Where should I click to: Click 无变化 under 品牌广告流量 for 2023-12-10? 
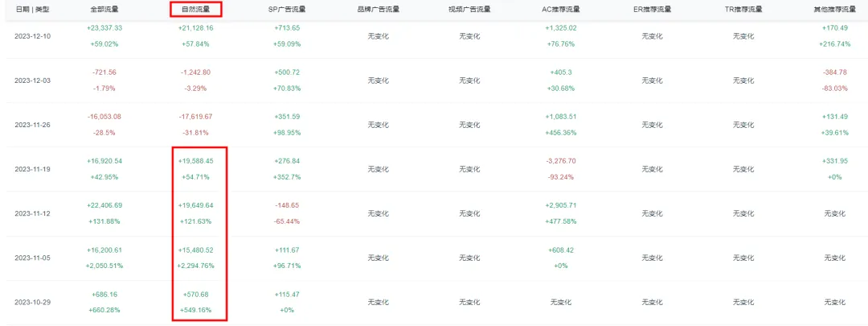tap(379, 36)
